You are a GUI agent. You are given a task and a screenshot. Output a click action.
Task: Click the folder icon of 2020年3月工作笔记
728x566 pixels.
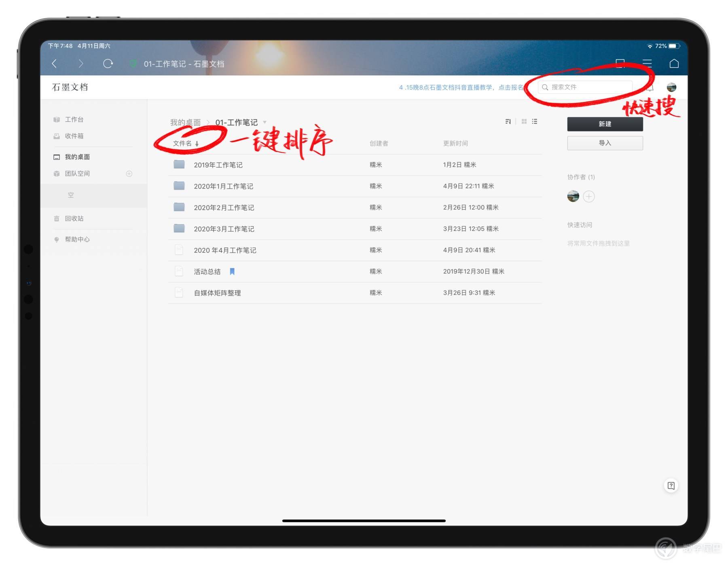(179, 229)
